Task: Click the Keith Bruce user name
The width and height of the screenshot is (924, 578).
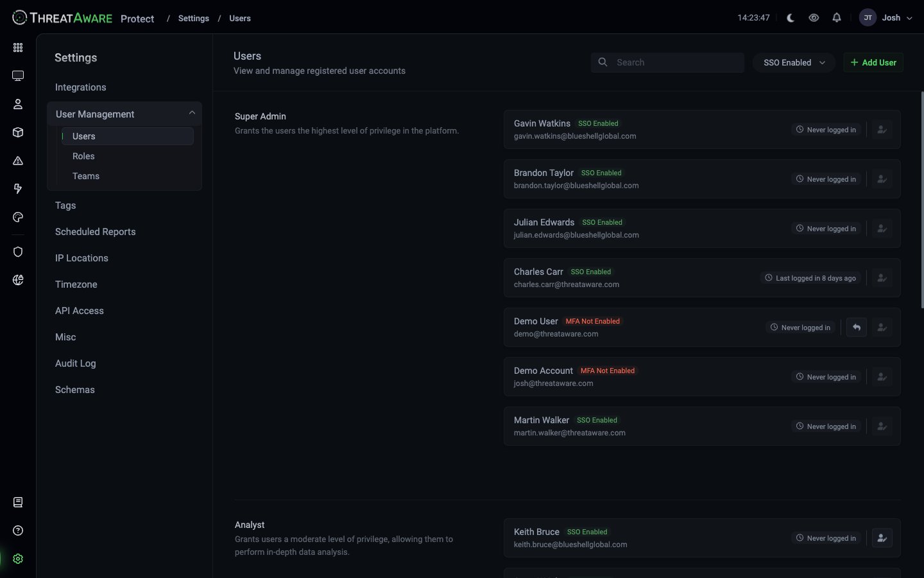Action: [x=536, y=532]
